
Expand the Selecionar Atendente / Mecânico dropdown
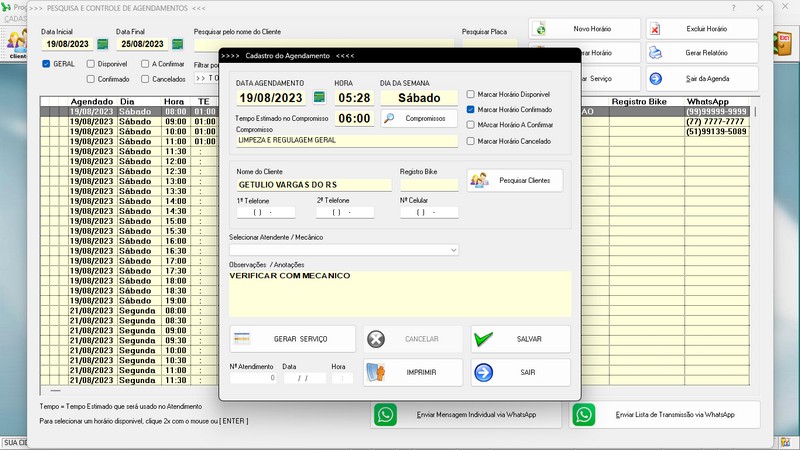coord(453,250)
